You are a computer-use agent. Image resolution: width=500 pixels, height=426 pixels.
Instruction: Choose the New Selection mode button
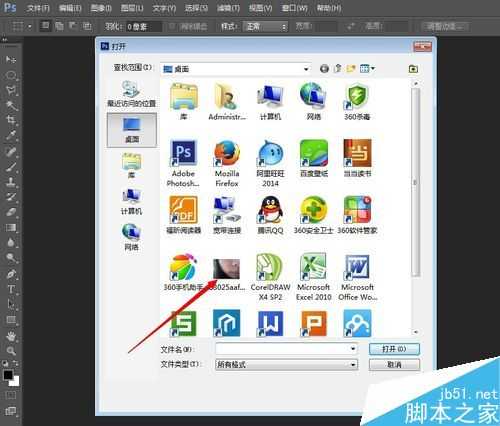[45, 26]
